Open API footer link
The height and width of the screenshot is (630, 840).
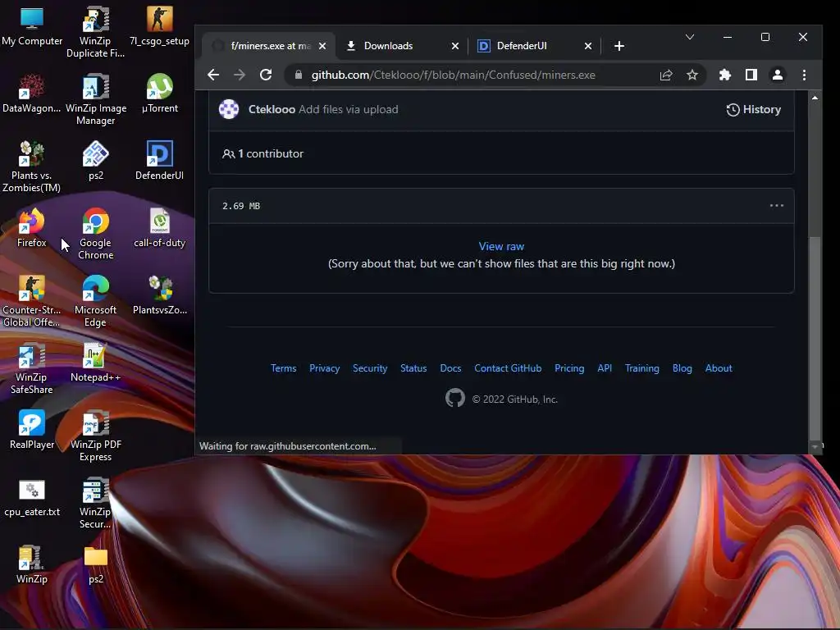605,368
